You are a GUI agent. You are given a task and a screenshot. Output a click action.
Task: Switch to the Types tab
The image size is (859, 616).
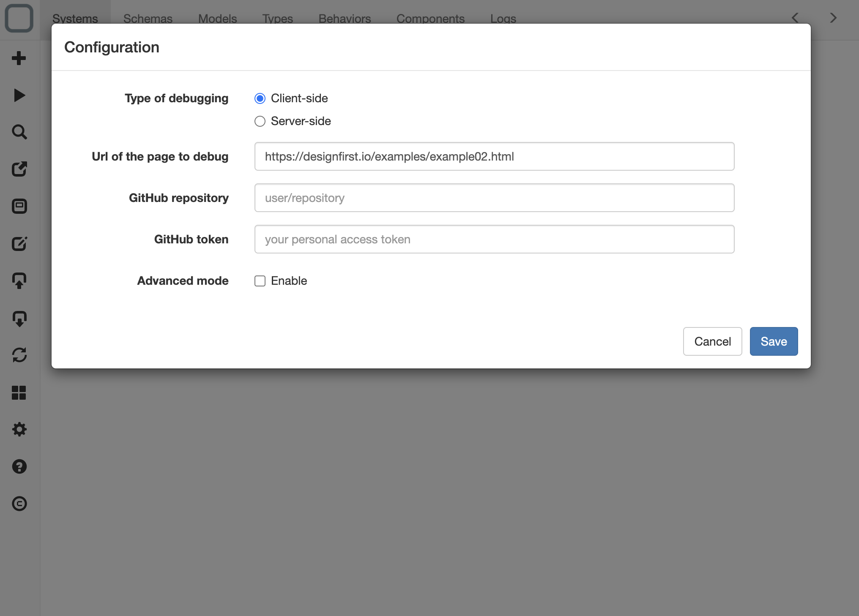pos(278,19)
